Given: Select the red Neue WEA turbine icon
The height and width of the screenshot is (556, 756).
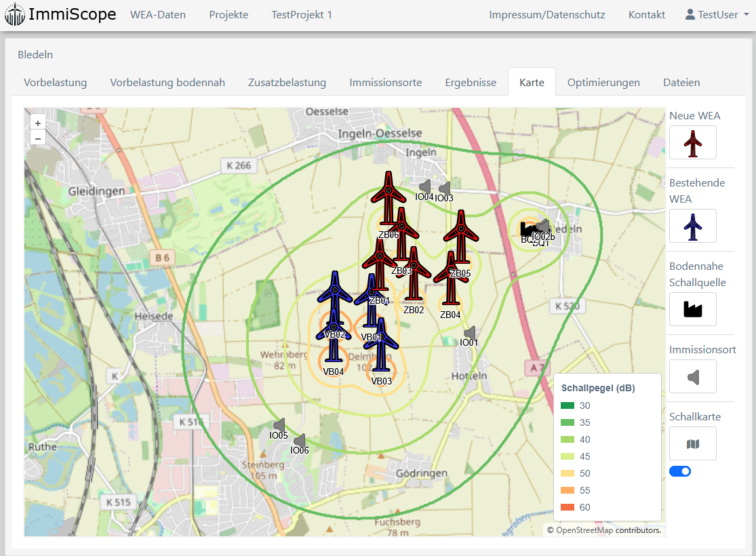Looking at the screenshot, I should coord(692,142).
